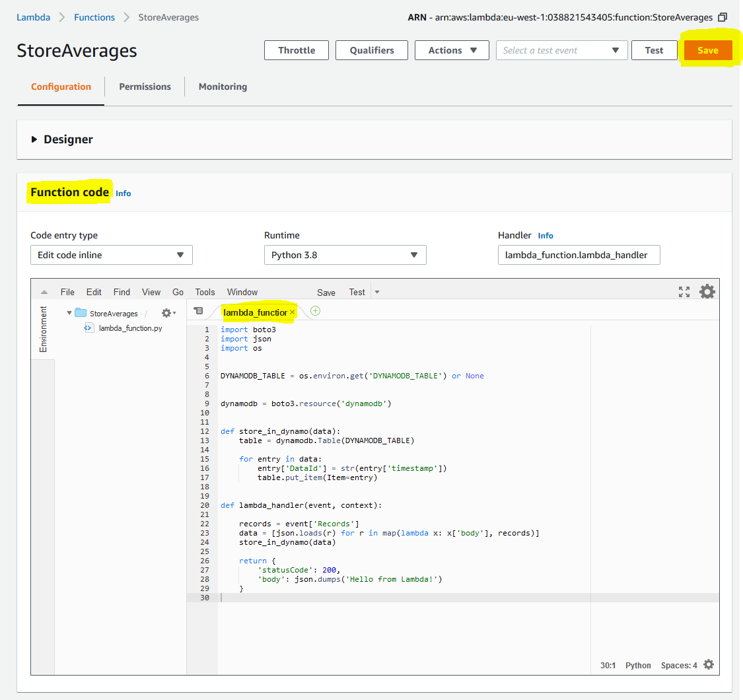The height and width of the screenshot is (700, 743).
Task: Open the Runtime Python 3.8 dropdown
Action: pyautogui.click(x=345, y=255)
